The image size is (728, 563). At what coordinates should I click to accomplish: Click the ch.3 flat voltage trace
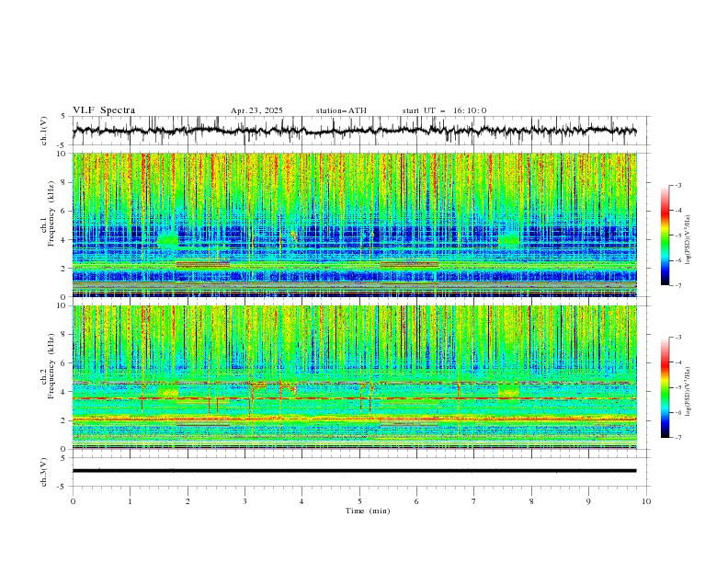(x=354, y=471)
